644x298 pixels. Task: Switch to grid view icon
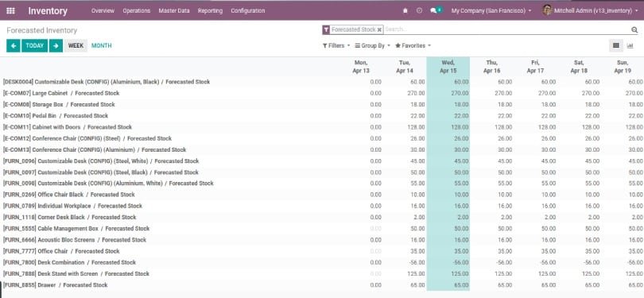pyautogui.click(x=616, y=45)
